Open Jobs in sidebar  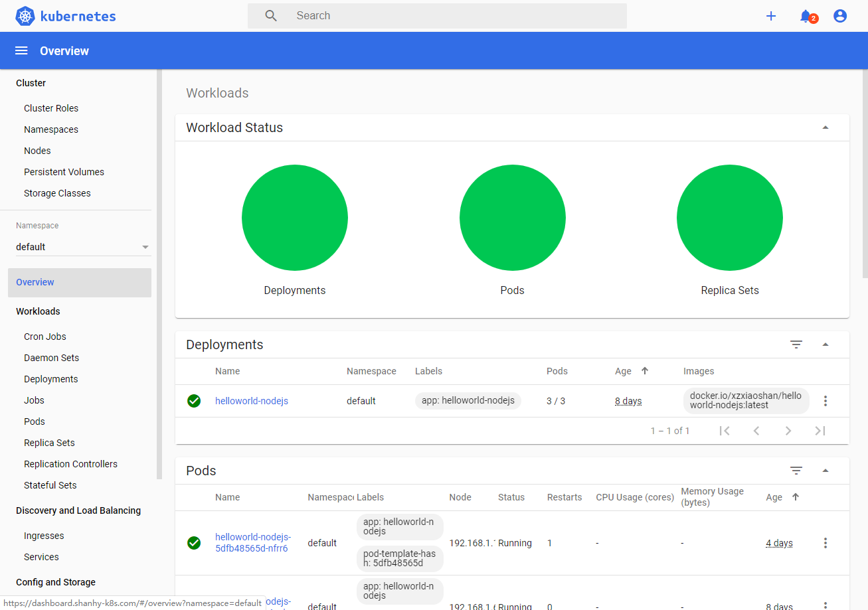[34, 400]
